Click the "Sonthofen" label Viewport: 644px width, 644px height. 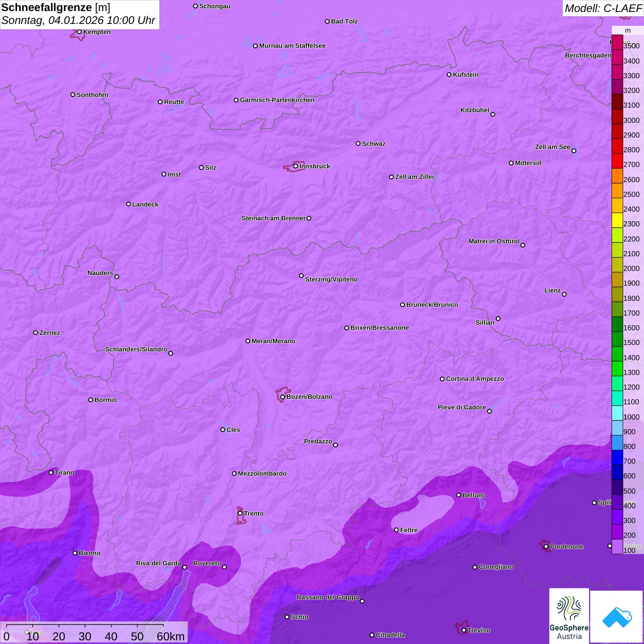click(92, 95)
